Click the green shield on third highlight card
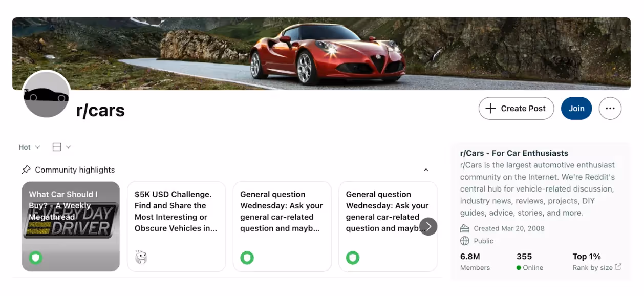 click(247, 258)
